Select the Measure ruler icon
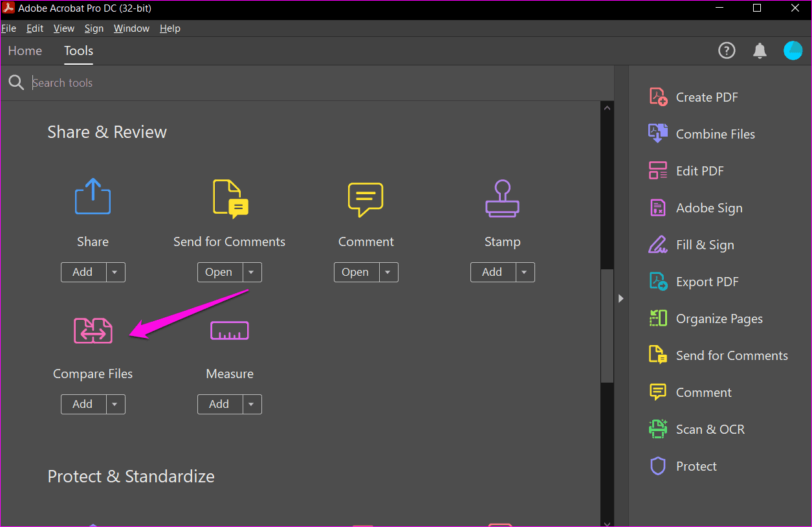This screenshot has width=812, height=527. (x=230, y=331)
